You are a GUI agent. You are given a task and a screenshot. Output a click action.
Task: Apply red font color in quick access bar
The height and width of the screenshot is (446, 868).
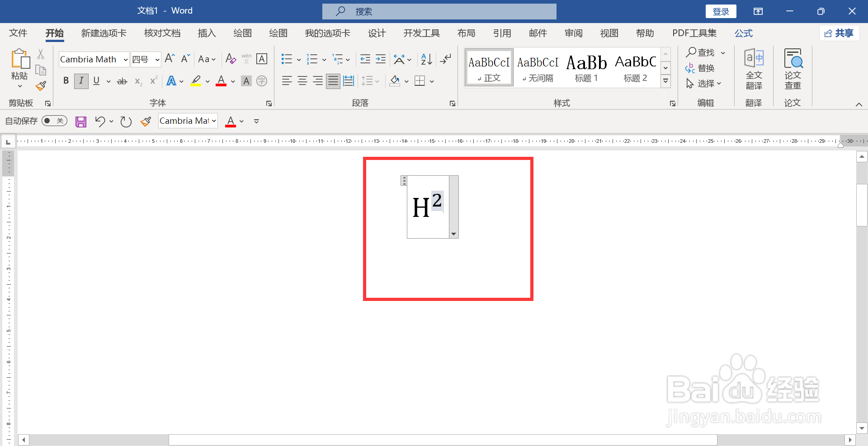tap(231, 121)
